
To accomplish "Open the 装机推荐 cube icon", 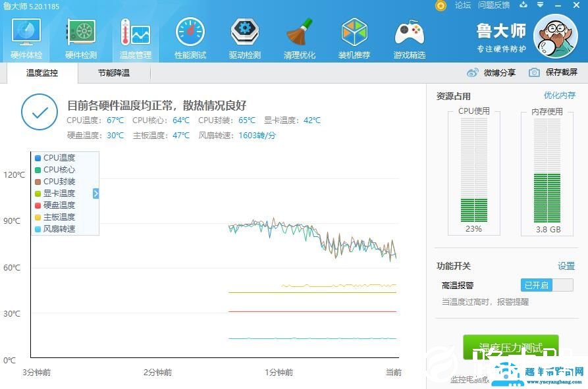I will 354,39.
